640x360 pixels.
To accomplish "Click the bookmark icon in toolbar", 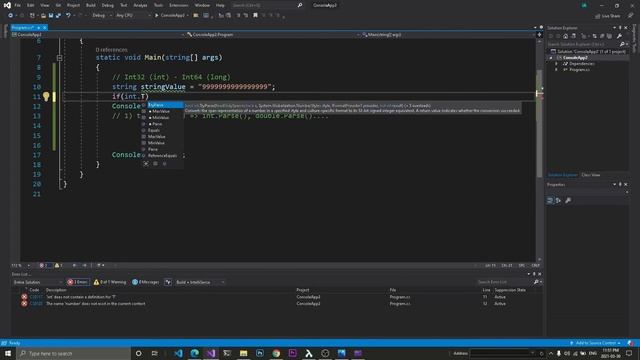I will tap(256, 15).
